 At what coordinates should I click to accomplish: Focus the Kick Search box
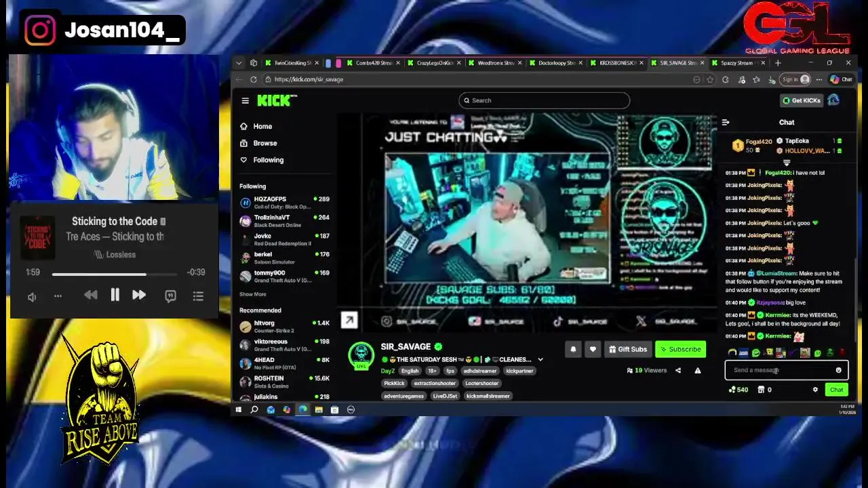coord(545,100)
